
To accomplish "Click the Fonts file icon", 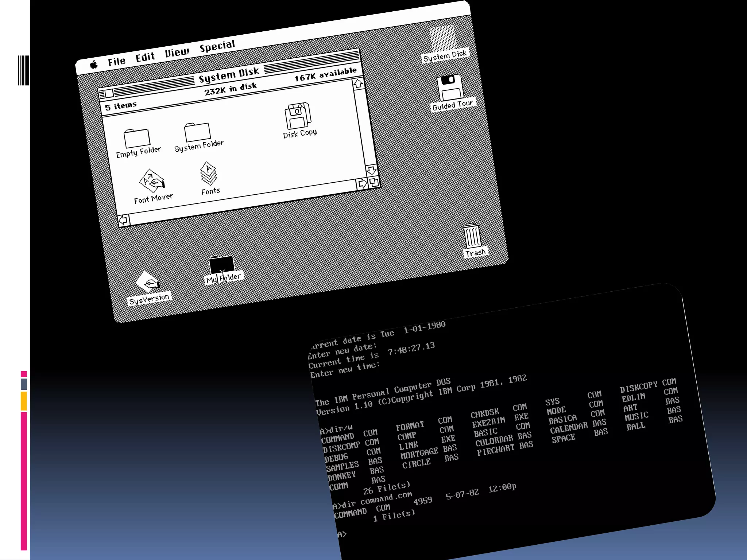I will coord(208,174).
